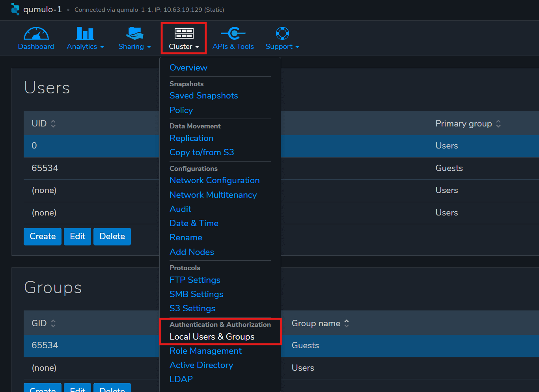Select the user row with primary group Guests
Image resolution: width=539 pixels, height=392 pixels.
(x=281, y=168)
